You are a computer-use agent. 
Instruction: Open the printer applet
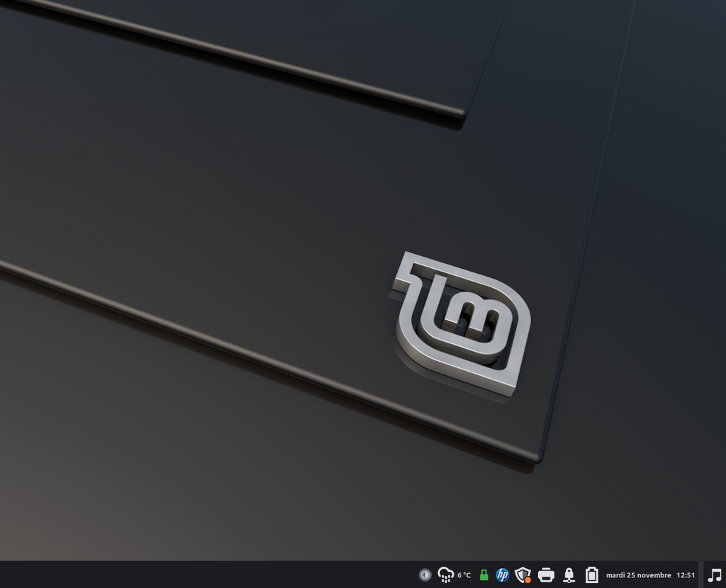[546, 575]
